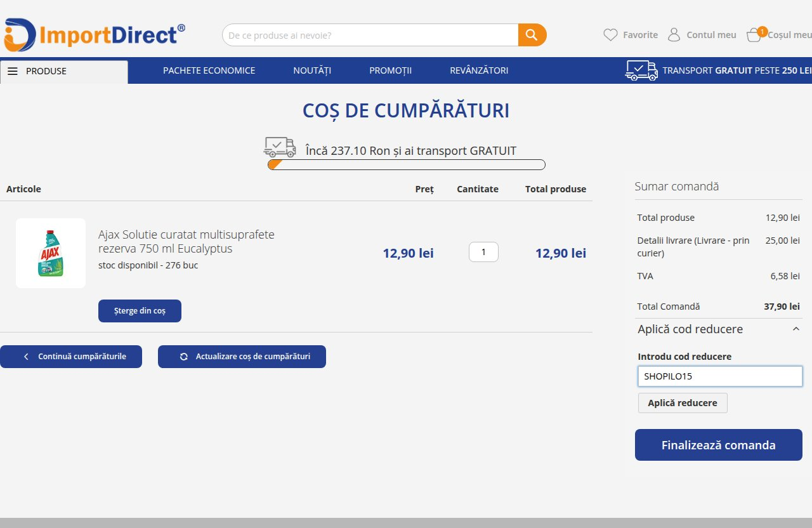Click the Sumar comandă heading
This screenshot has width=812, height=528.
tap(677, 187)
